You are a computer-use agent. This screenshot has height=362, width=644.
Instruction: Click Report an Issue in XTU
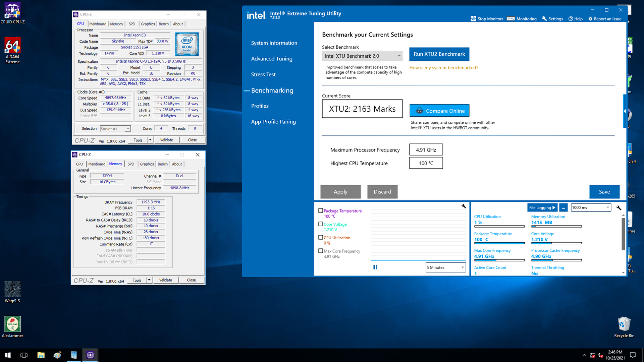coord(605,19)
